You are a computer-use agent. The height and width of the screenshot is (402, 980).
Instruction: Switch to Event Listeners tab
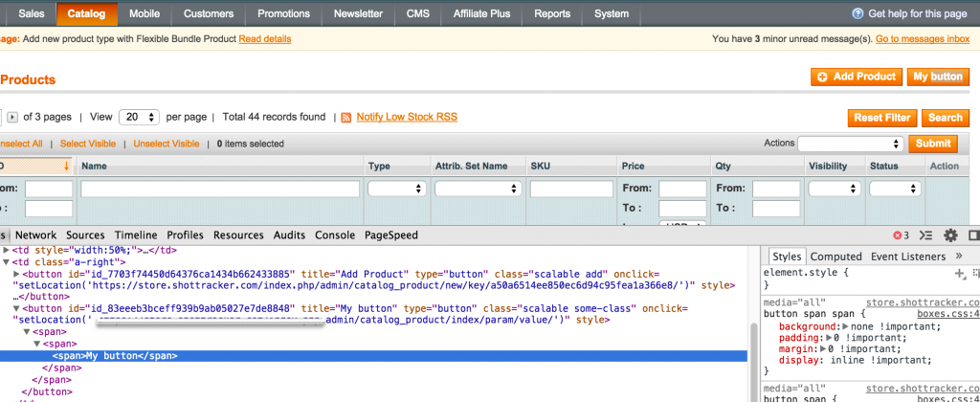coord(908,257)
